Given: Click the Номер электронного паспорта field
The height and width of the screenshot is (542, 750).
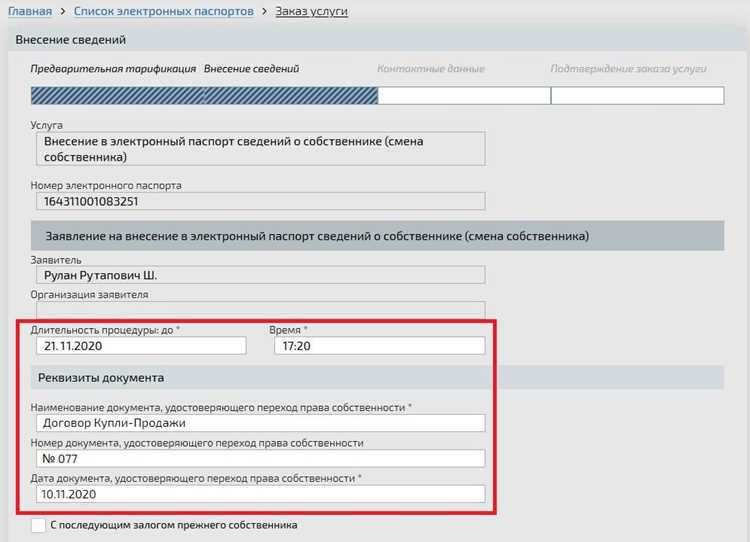Looking at the screenshot, I should (x=261, y=201).
